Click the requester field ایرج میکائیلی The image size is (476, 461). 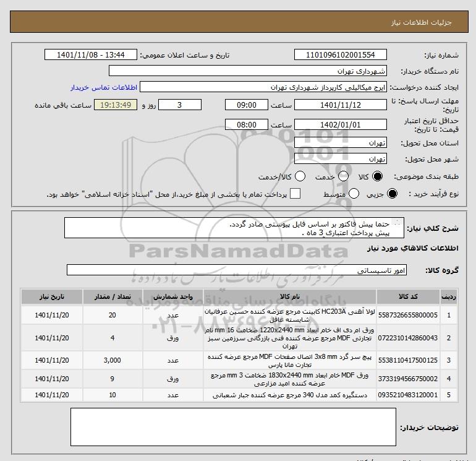tap(263, 87)
